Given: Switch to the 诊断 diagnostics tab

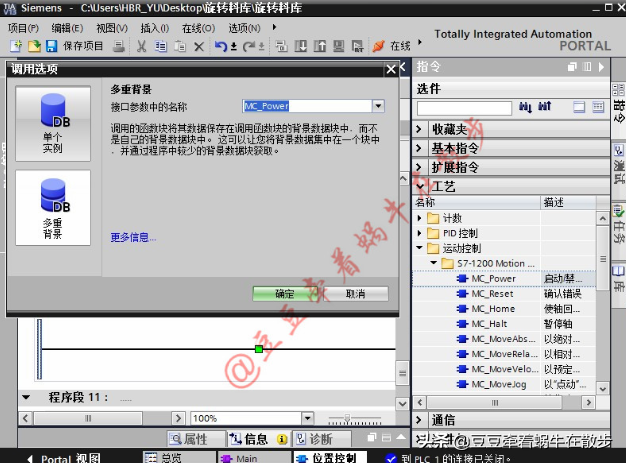Looking at the screenshot, I should pyautogui.click(x=321, y=439).
